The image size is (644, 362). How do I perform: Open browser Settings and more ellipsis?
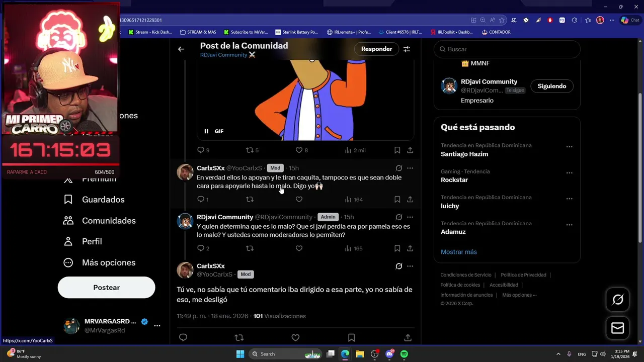[612, 20]
